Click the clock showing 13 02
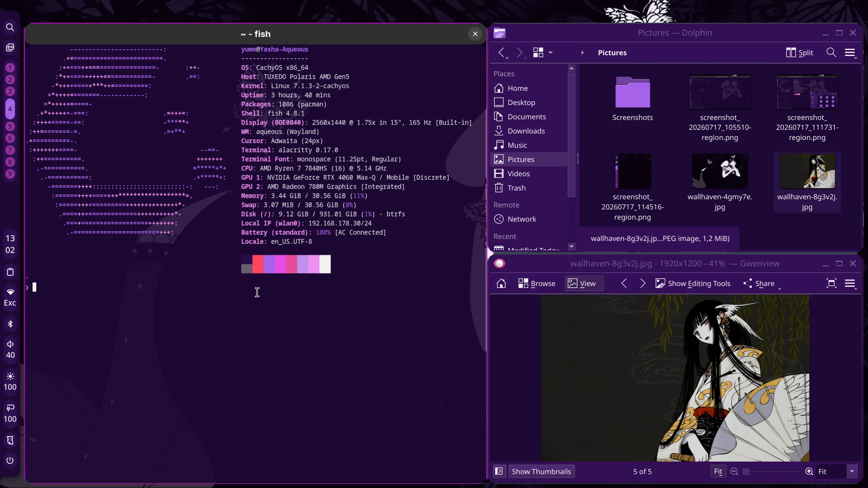The width and height of the screenshot is (868, 488). click(10, 244)
